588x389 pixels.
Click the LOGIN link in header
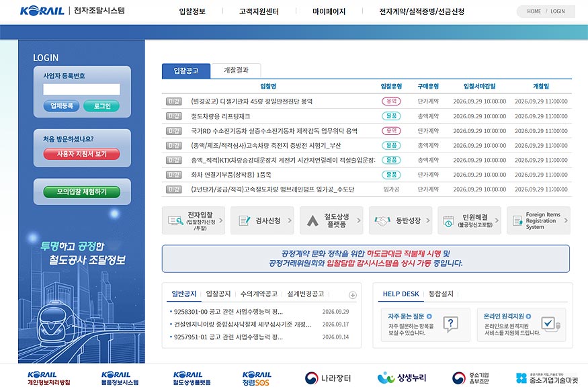[557, 11]
